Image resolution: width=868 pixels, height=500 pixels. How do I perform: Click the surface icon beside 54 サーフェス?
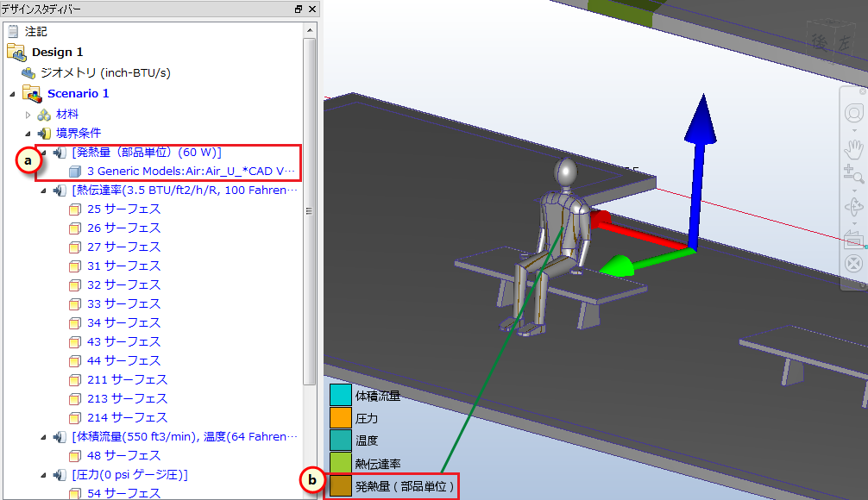[75, 493]
